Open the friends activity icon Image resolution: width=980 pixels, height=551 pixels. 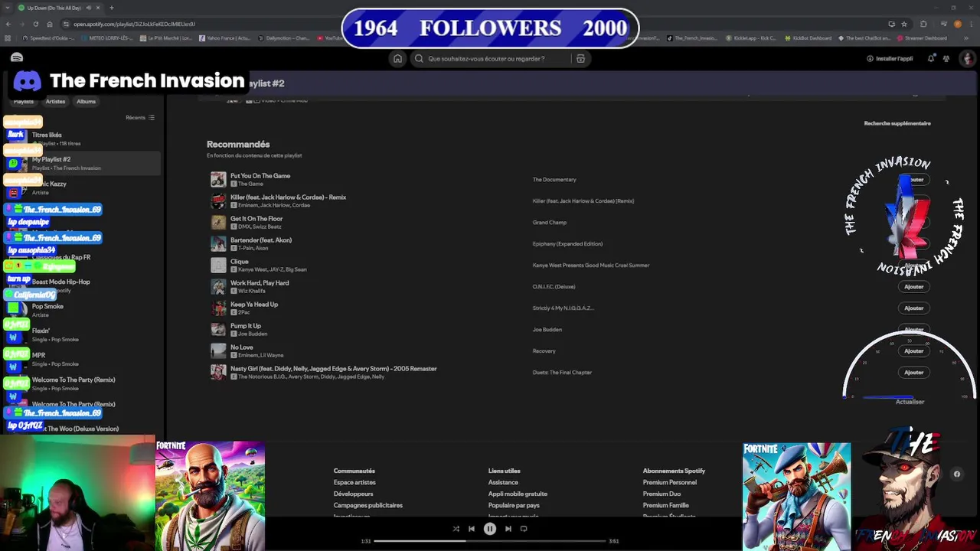(x=946, y=58)
